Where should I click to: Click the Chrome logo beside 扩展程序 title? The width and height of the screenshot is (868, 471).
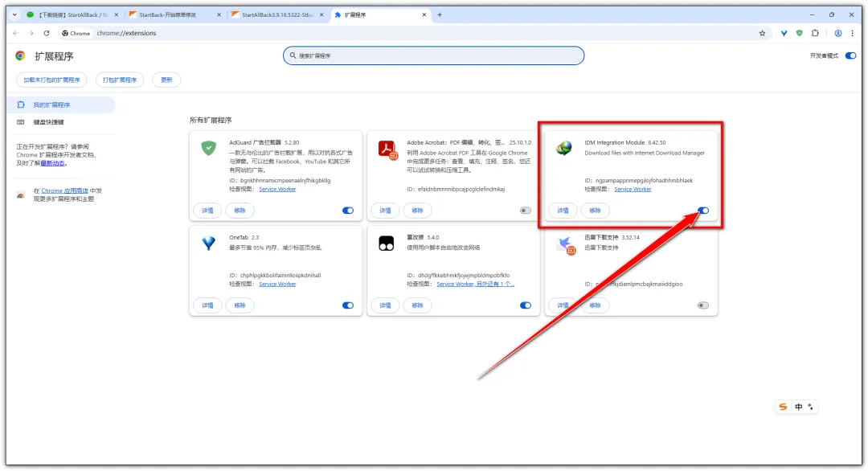[20, 56]
